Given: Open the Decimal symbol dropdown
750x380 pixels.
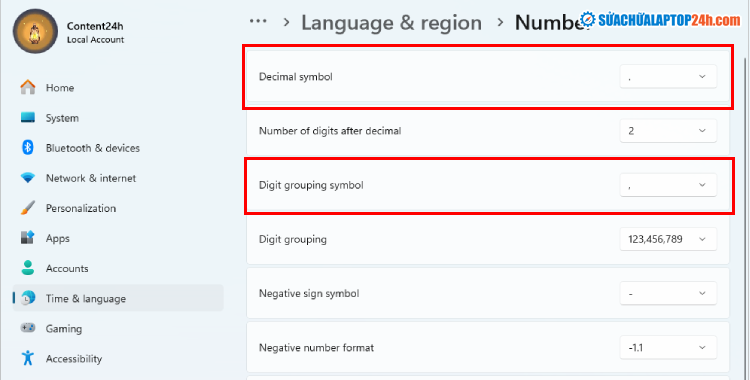Looking at the screenshot, I should point(668,77).
